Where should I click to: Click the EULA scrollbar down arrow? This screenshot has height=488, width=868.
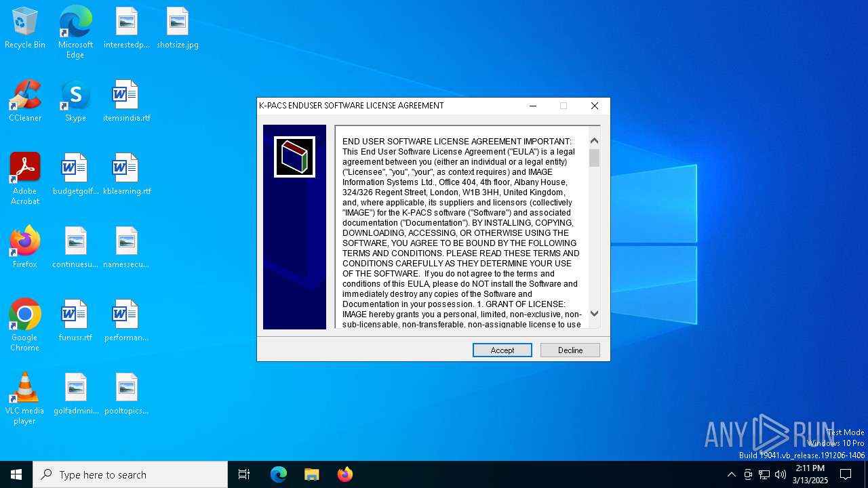point(594,313)
